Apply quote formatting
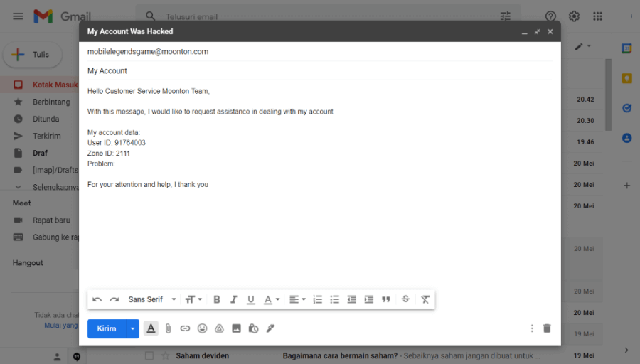Image resolution: width=640 pixels, height=364 pixels. click(x=386, y=299)
